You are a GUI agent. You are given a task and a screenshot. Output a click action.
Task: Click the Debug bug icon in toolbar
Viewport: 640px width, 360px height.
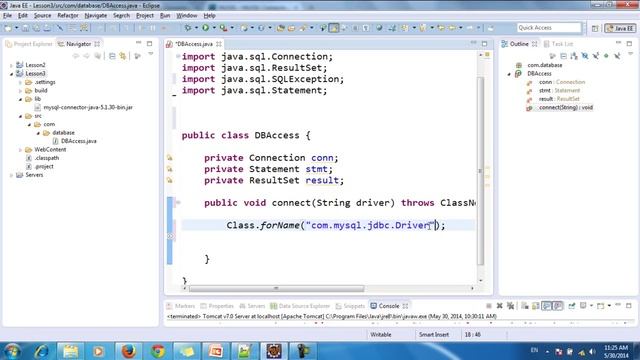point(188,28)
